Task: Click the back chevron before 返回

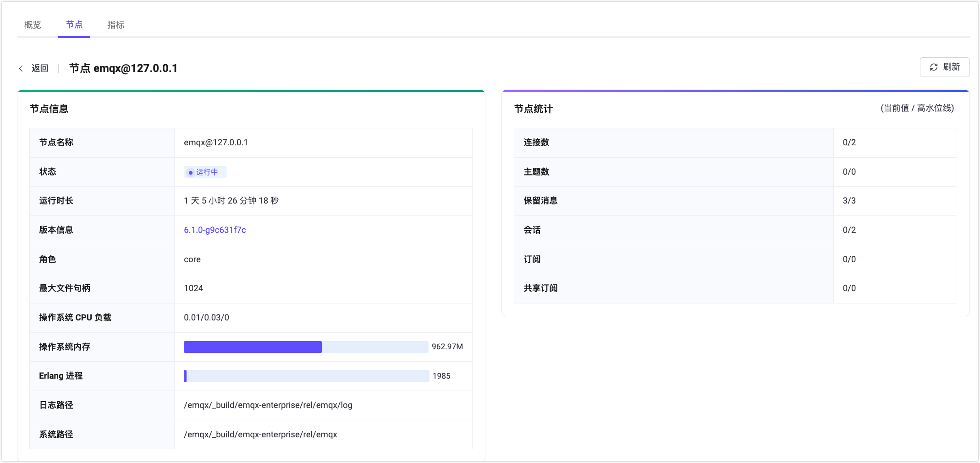Action: pos(21,67)
